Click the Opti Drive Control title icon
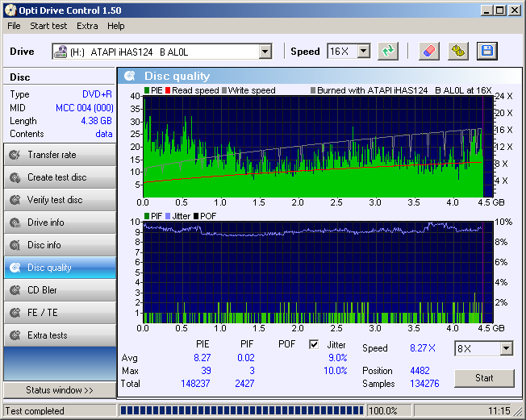 click(10, 10)
